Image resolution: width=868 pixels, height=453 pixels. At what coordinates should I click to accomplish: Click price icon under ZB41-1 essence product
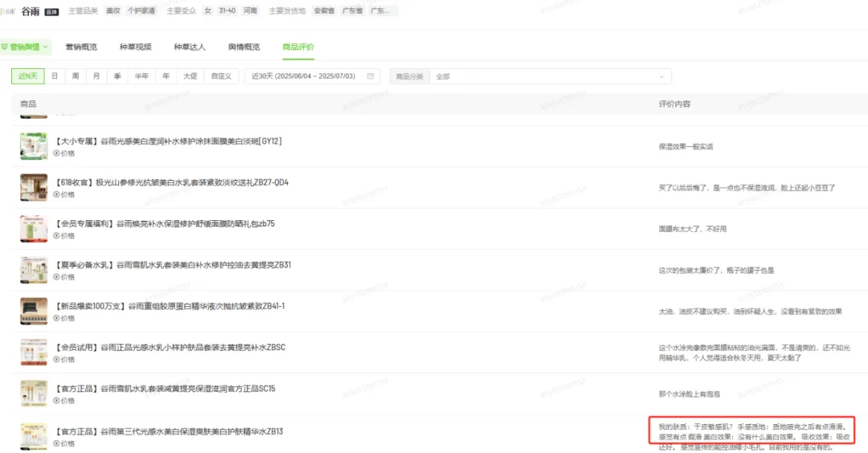click(x=56, y=318)
